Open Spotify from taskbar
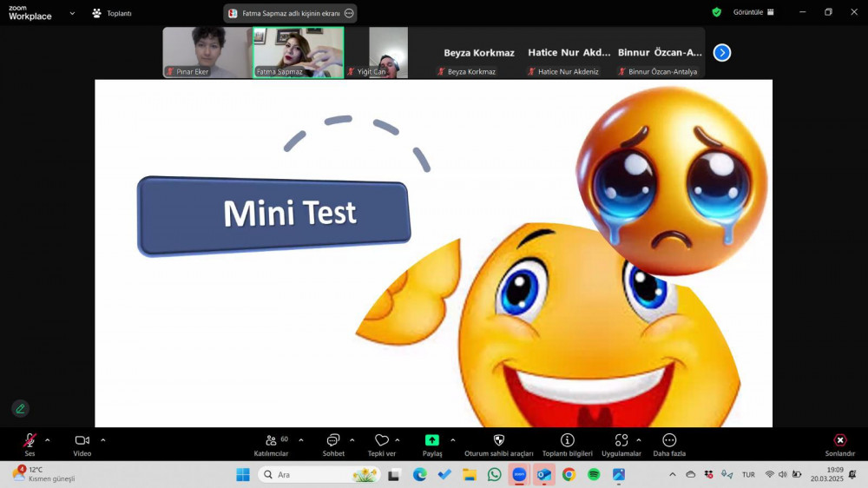This screenshot has width=868, height=488. click(x=594, y=475)
